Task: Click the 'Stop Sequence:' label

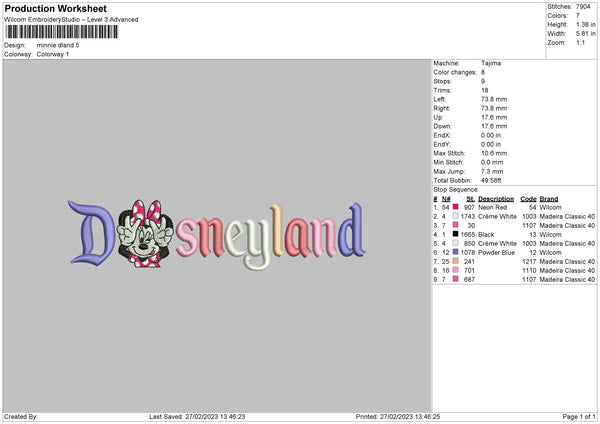Action: [456, 189]
